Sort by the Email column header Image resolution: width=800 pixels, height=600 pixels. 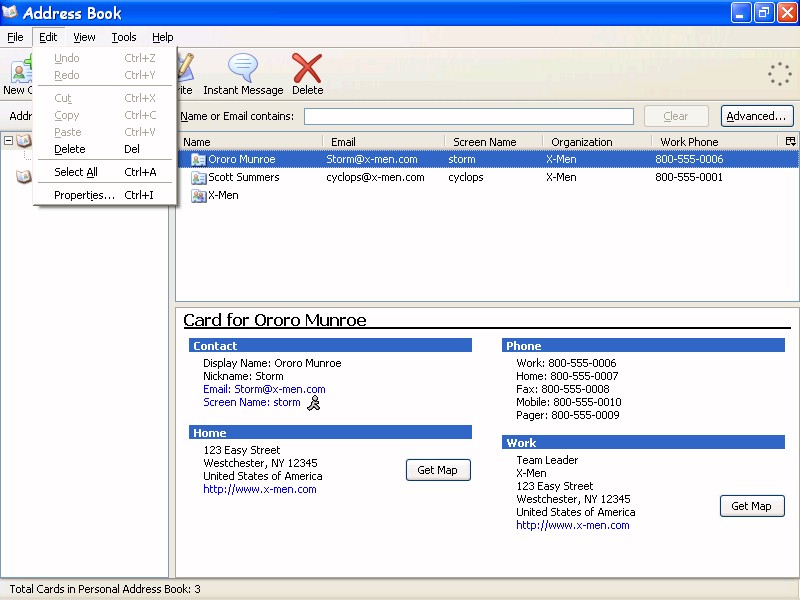(384, 142)
